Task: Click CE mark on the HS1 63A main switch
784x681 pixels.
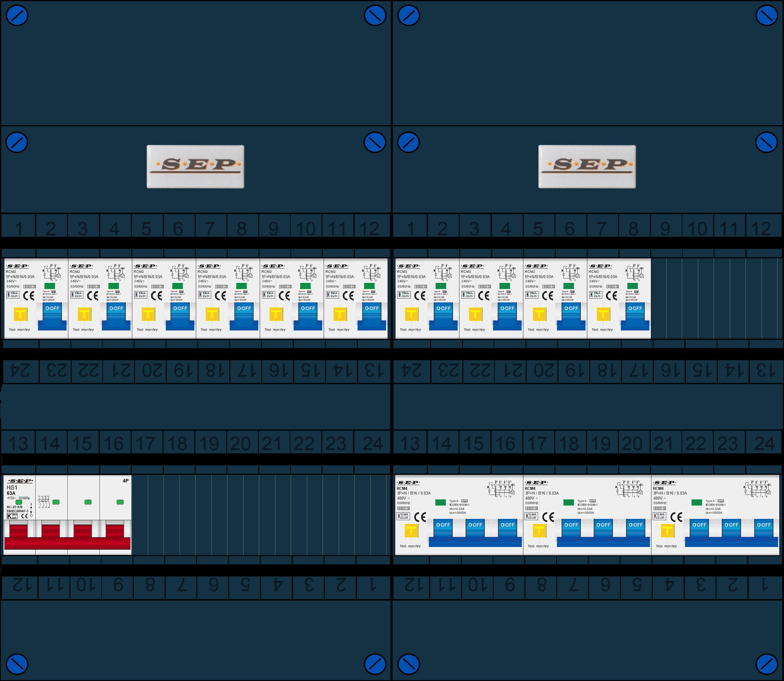Action: click(25, 516)
